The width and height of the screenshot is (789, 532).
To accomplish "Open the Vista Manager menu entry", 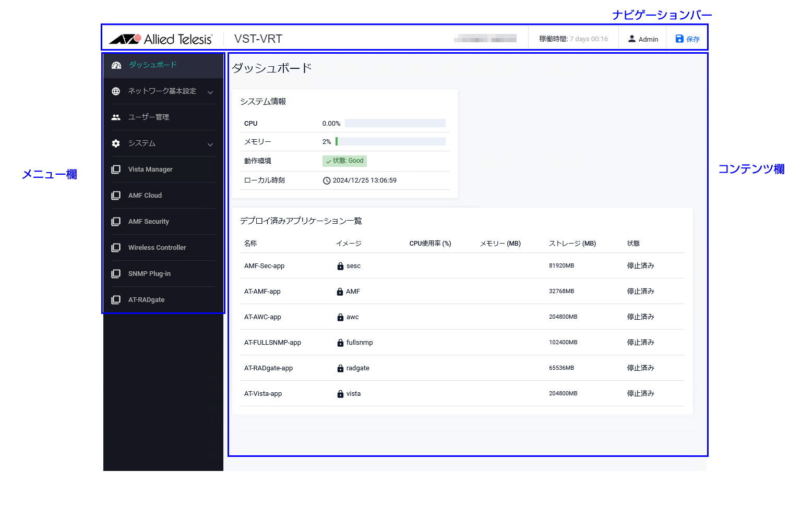I will coord(163,170).
